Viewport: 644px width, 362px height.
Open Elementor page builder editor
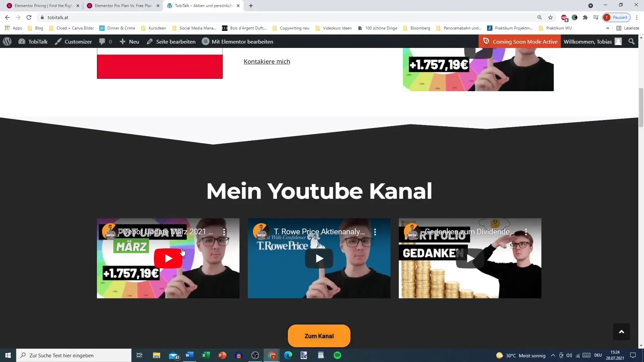(238, 41)
